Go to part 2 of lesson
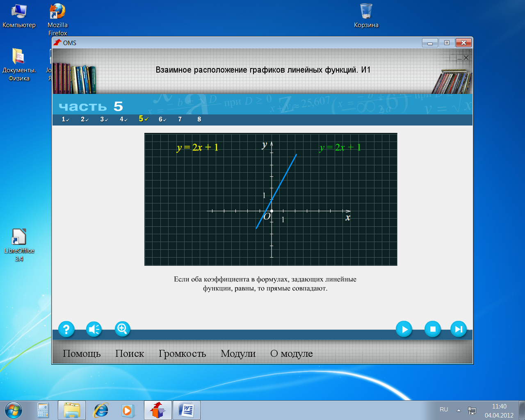The width and height of the screenshot is (525, 420). coord(84,119)
